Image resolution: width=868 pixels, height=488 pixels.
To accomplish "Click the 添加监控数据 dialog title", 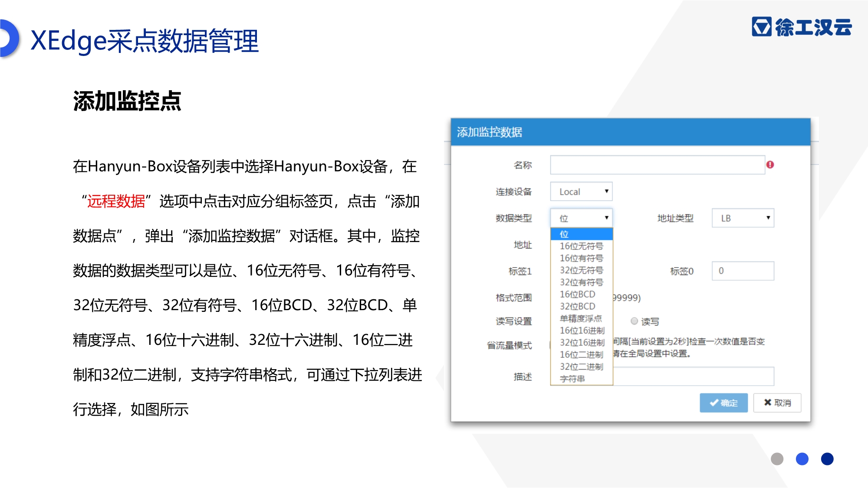I will point(489,132).
